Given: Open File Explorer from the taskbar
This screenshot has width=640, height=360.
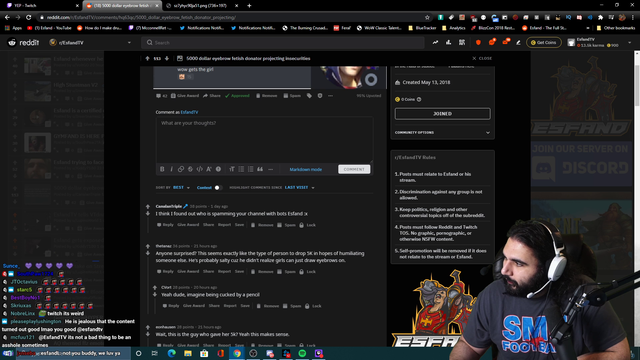Looking at the screenshot, I should (x=188, y=353).
